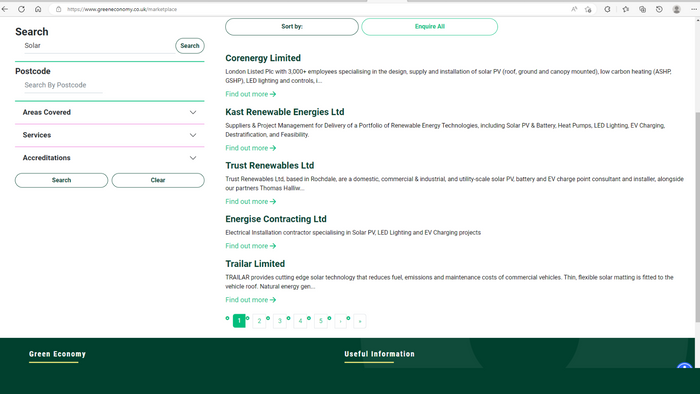
Task: Click the small Search button beside keyword
Action: click(x=190, y=46)
